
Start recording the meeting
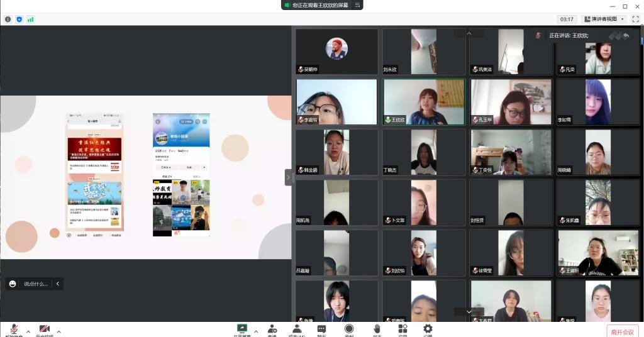349,329
